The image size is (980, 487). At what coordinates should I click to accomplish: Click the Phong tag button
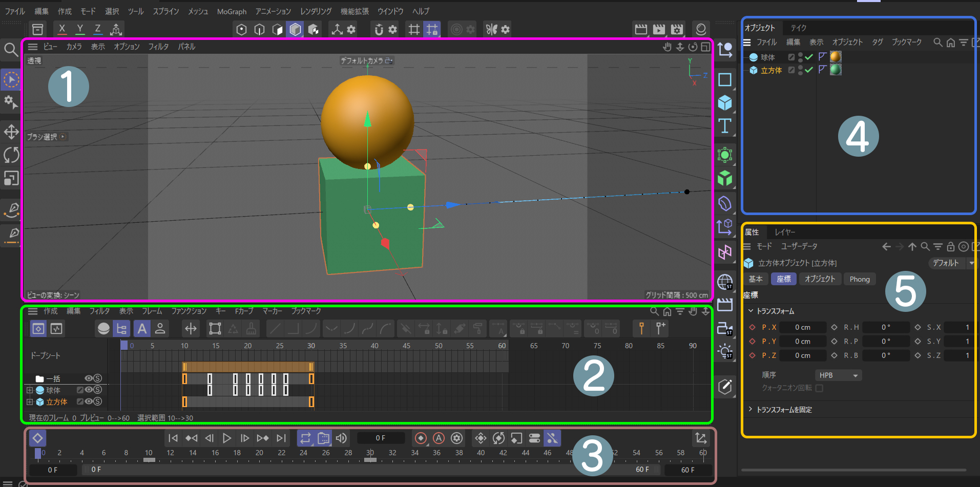(x=860, y=279)
